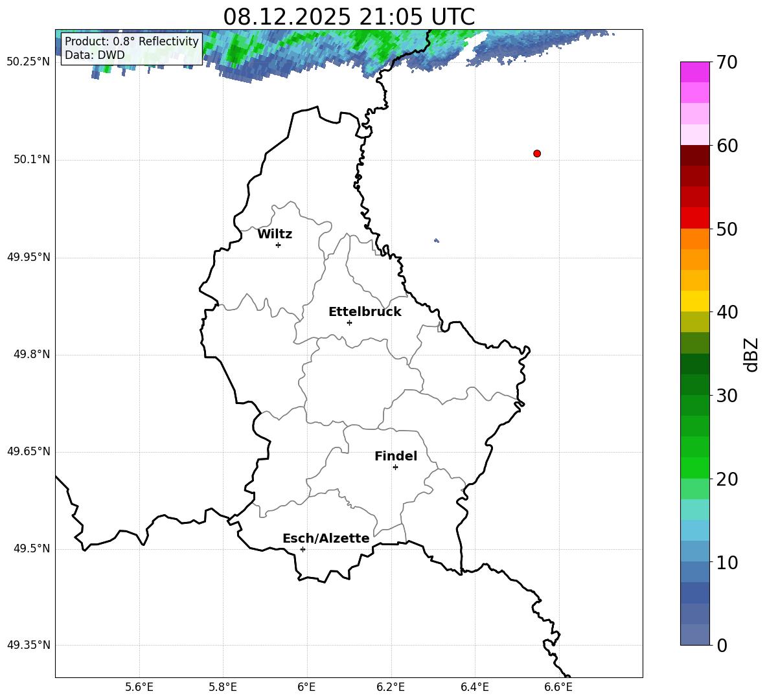Image resolution: width=767 pixels, height=700 pixels.
Task: Select the Findel city label
Action: click(396, 456)
